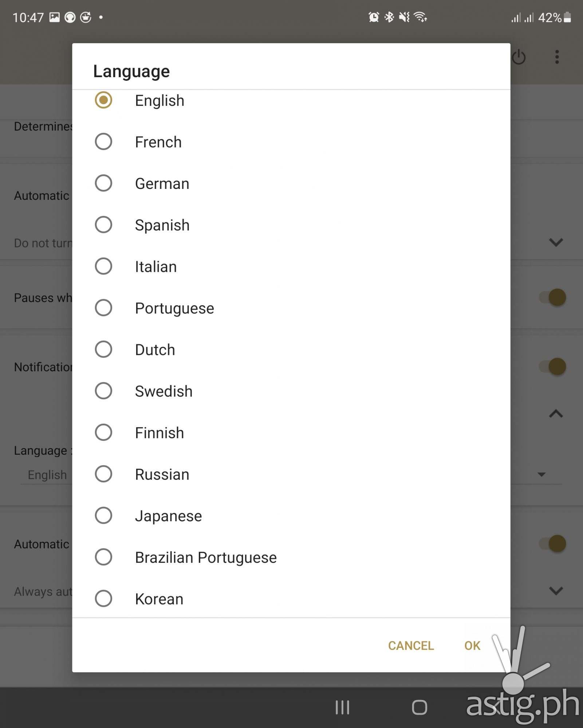583x728 pixels.
Task: Tap the Bluetooth status icon
Action: tap(389, 17)
